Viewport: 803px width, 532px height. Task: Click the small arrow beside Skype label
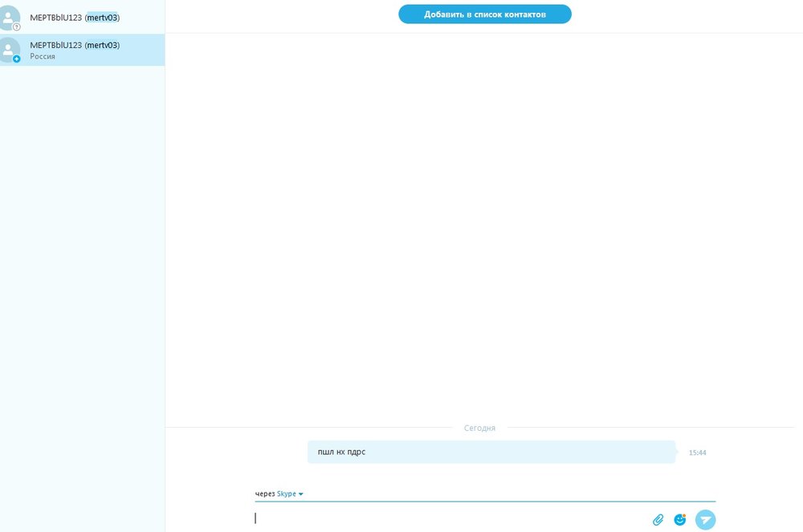pyautogui.click(x=301, y=494)
